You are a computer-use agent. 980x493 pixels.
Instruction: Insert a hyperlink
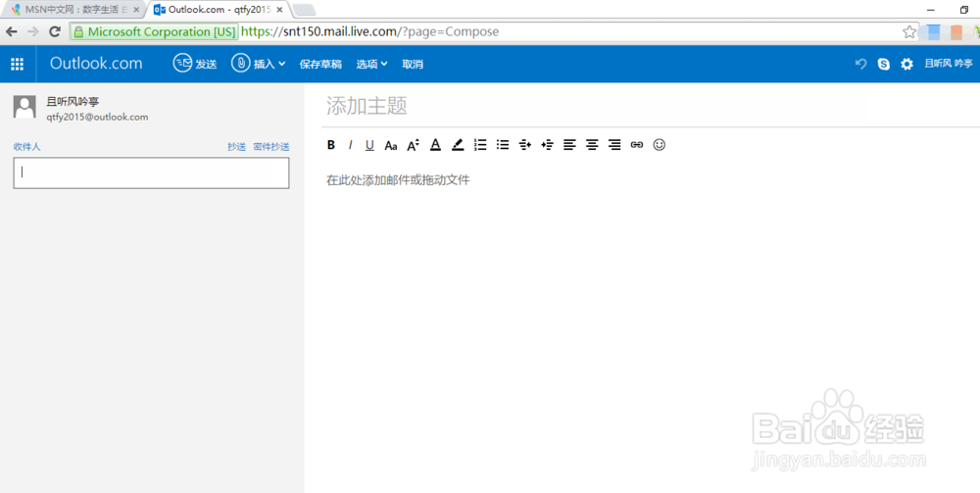click(x=637, y=145)
